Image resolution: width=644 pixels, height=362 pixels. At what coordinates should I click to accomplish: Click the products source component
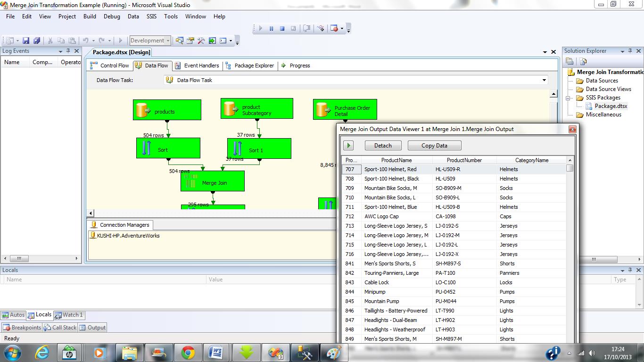[x=167, y=110]
